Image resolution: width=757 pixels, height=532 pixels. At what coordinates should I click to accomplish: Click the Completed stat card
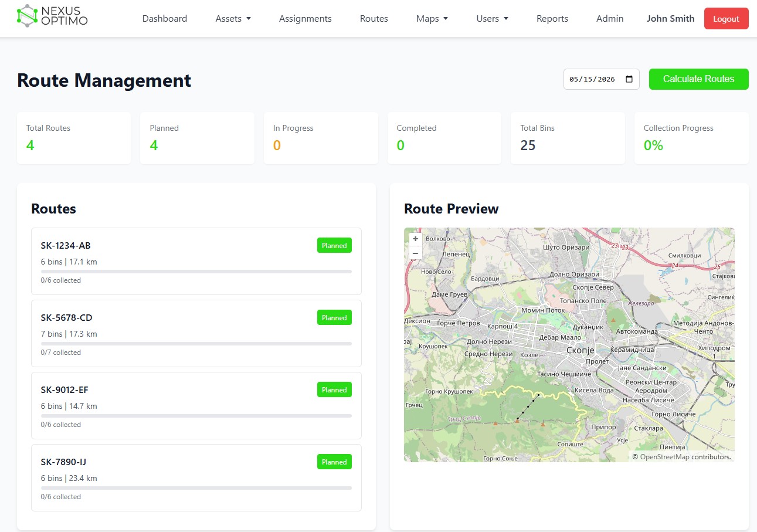point(444,138)
